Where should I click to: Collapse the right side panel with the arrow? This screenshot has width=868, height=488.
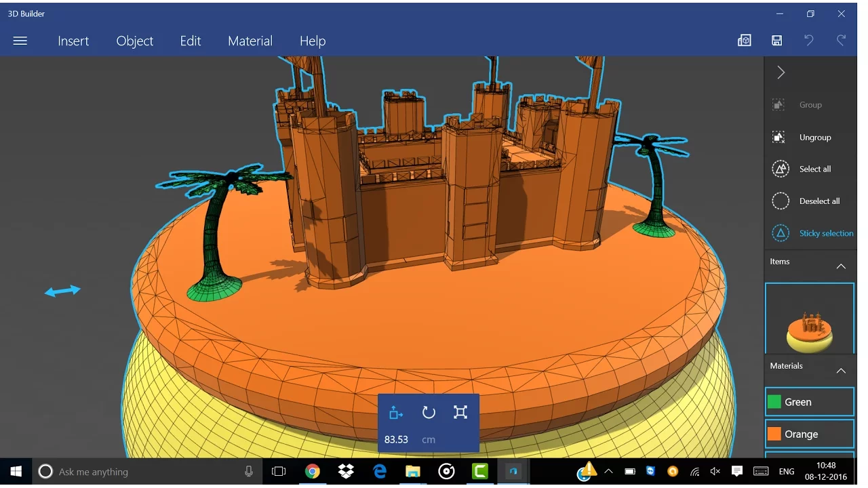tap(781, 73)
